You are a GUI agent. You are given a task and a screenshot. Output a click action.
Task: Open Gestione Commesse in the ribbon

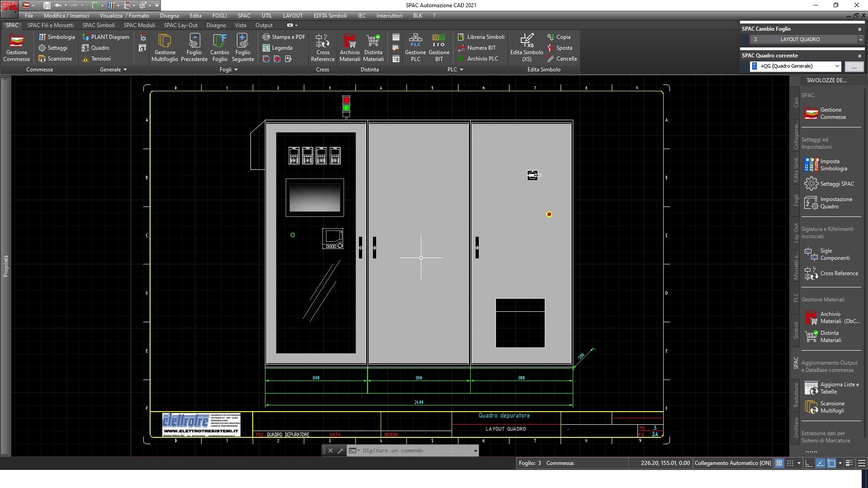tap(17, 47)
